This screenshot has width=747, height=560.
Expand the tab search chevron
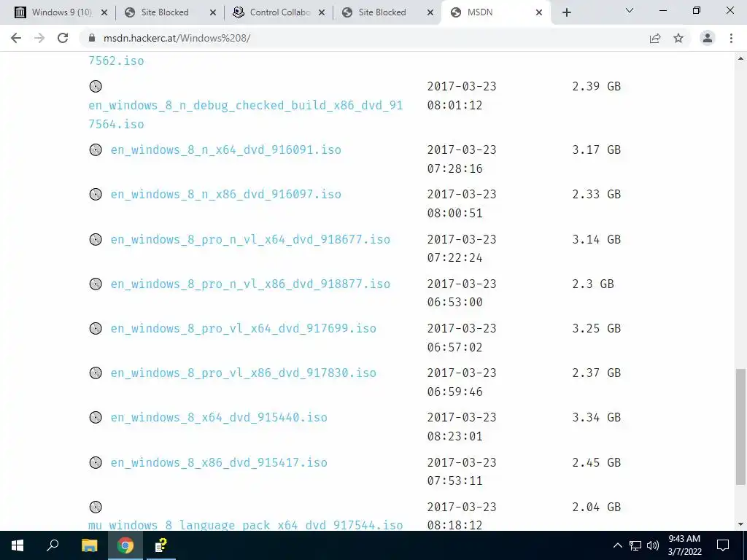tap(630, 10)
